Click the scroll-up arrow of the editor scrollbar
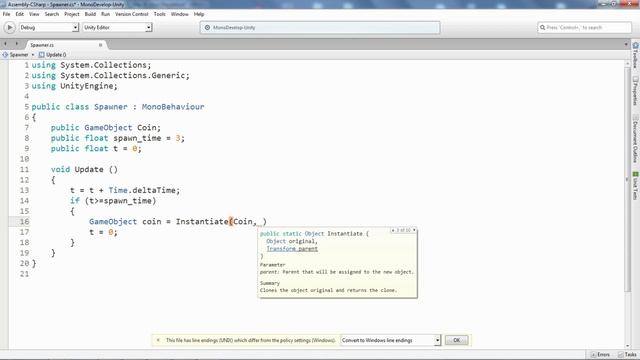Screen dimensions: 640x360 point(627,63)
